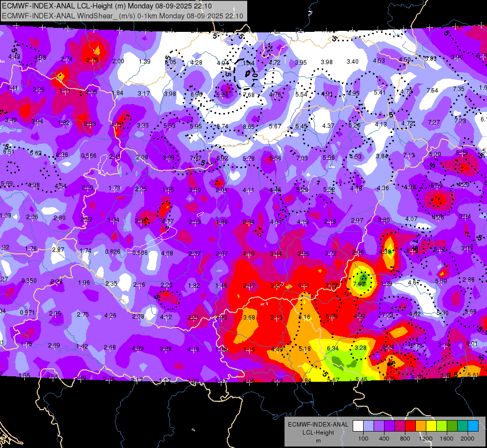Click the wind shear value 10.4
This screenshot has height=448, width=487.
click(x=248, y=63)
